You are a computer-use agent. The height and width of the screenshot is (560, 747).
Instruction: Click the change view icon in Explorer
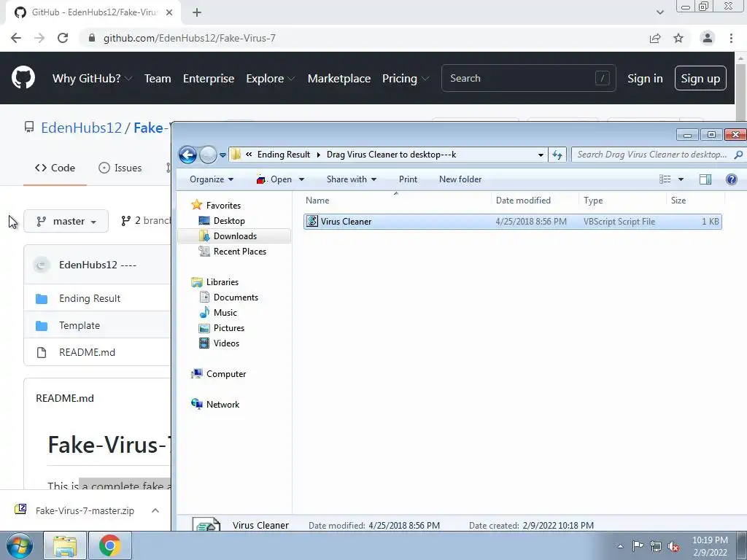[x=665, y=179]
